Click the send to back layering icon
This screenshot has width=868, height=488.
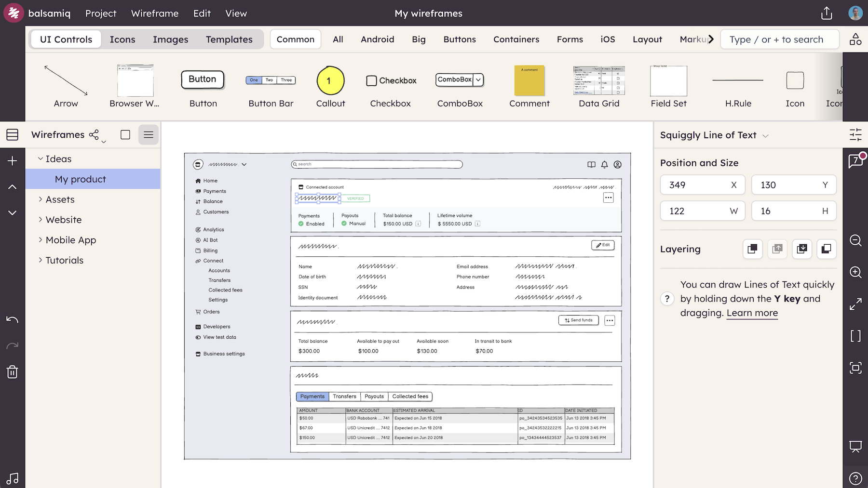[x=826, y=249]
